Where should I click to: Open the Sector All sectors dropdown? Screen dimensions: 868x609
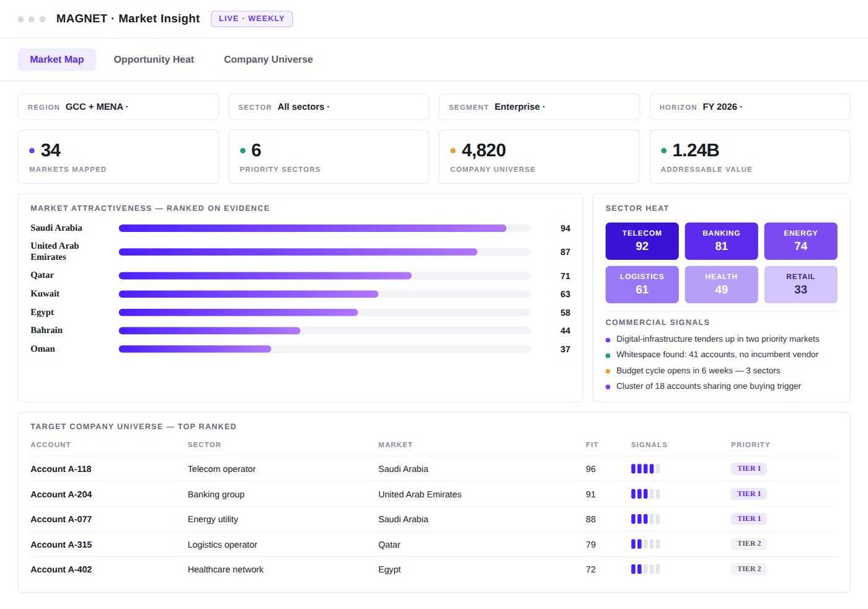click(329, 107)
